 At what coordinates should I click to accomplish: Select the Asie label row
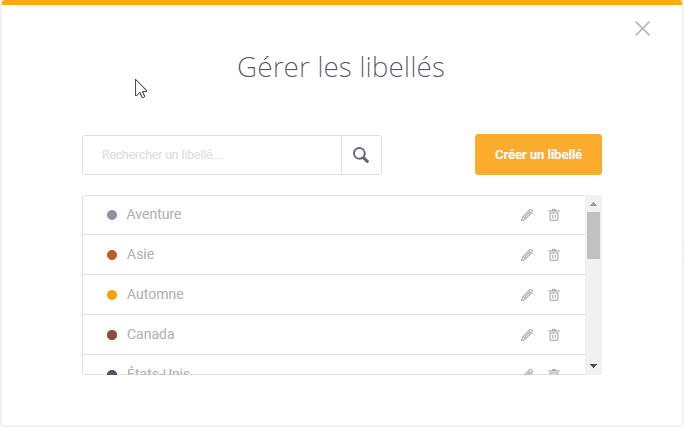(x=300, y=255)
